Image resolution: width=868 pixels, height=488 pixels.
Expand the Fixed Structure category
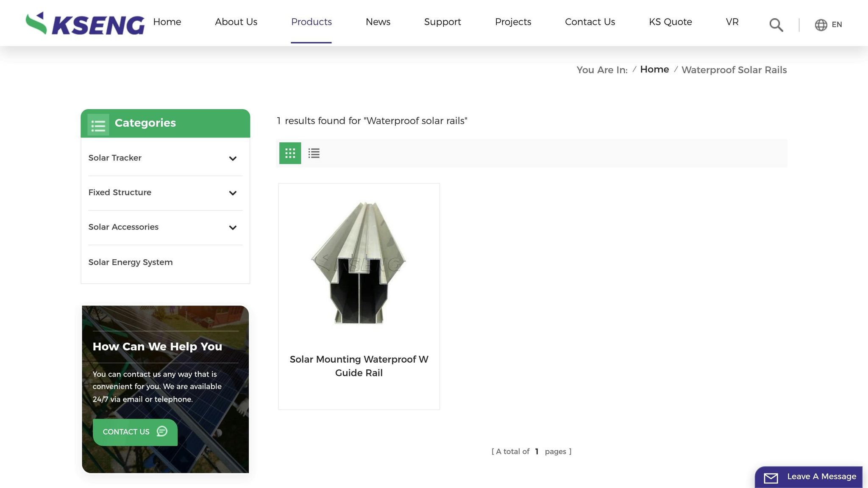click(x=232, y=193)
